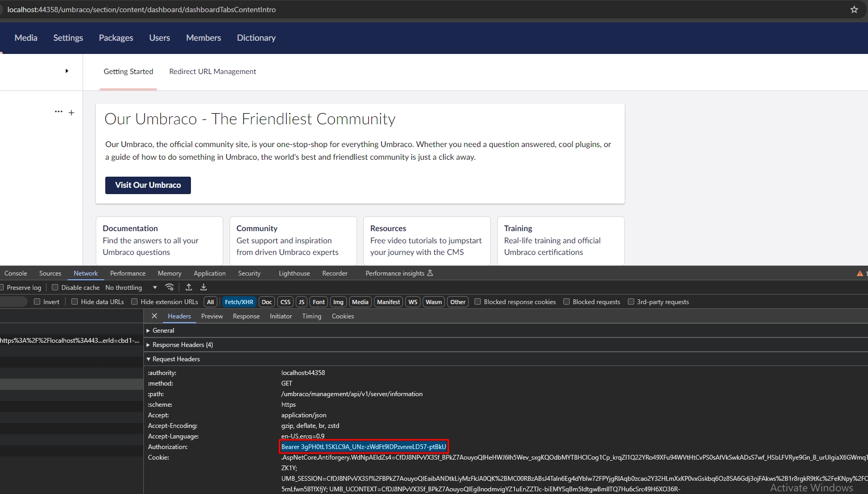Close the request details pane

tap(154, 316)
